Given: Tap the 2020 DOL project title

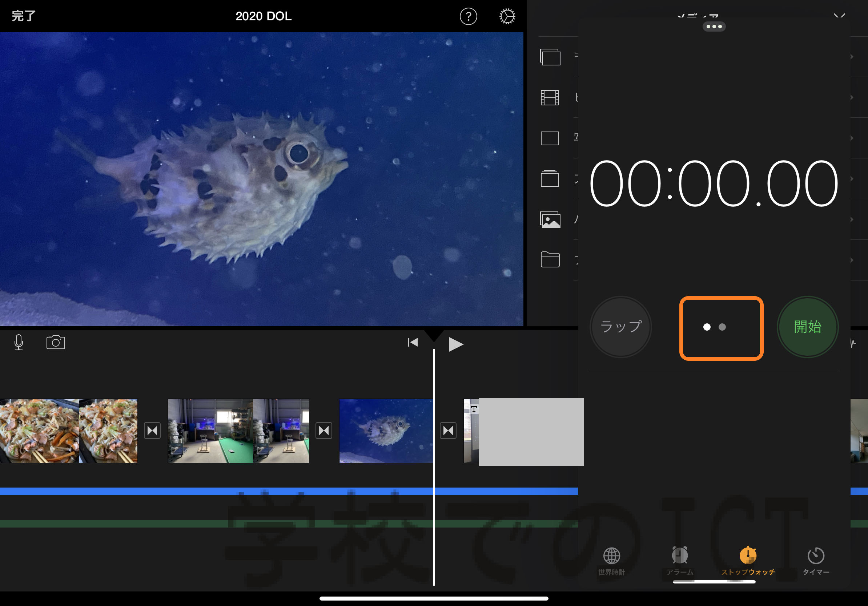Looking at the screenshot, I should (x=264, y=16).
